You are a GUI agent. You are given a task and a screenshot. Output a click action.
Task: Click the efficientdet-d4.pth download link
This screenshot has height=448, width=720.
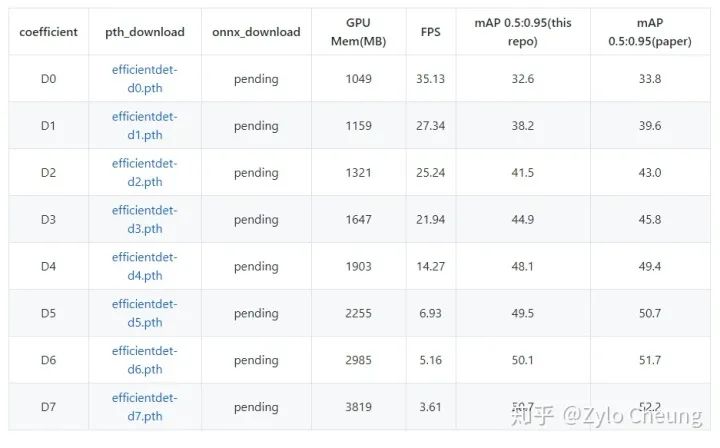(144, 266)
